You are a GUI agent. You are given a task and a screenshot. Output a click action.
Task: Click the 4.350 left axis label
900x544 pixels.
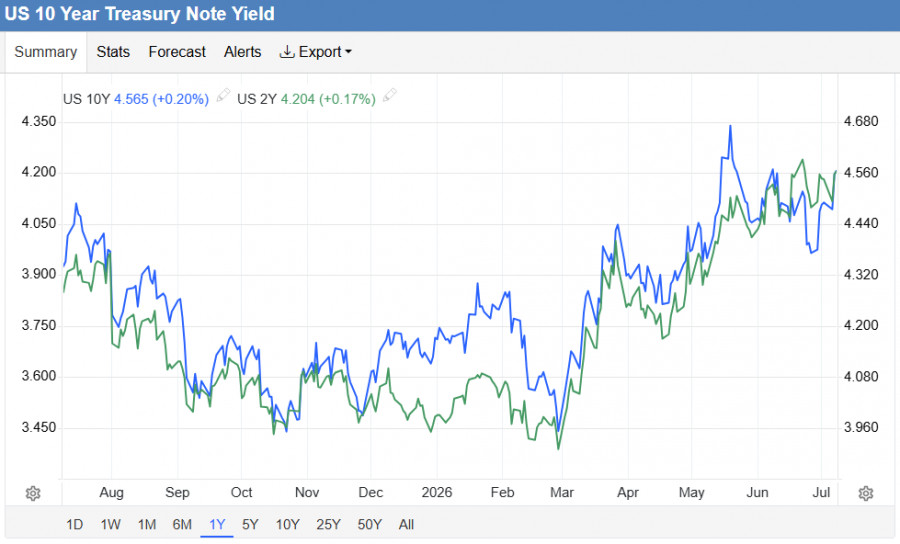[x=39, y=122]
